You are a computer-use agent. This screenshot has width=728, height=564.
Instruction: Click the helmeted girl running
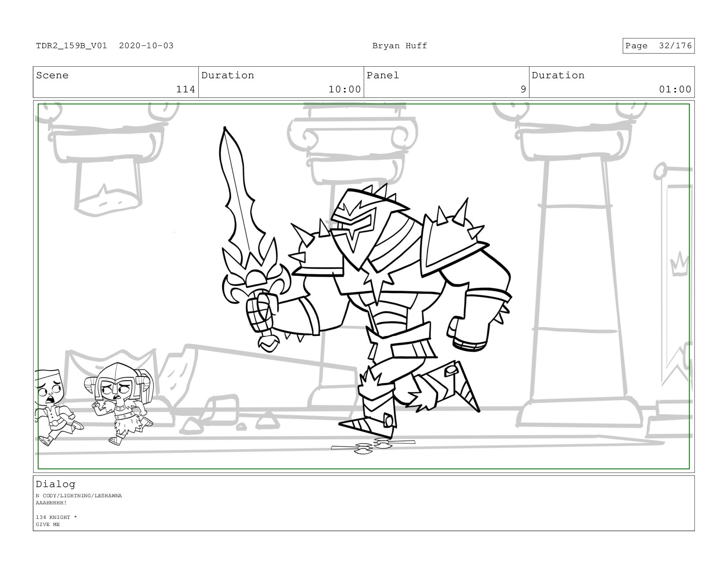[119, 404]
